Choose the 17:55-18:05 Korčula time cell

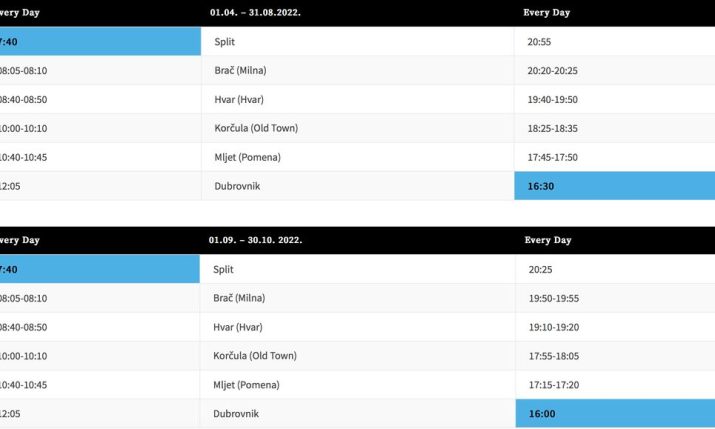tap(553, 356)
